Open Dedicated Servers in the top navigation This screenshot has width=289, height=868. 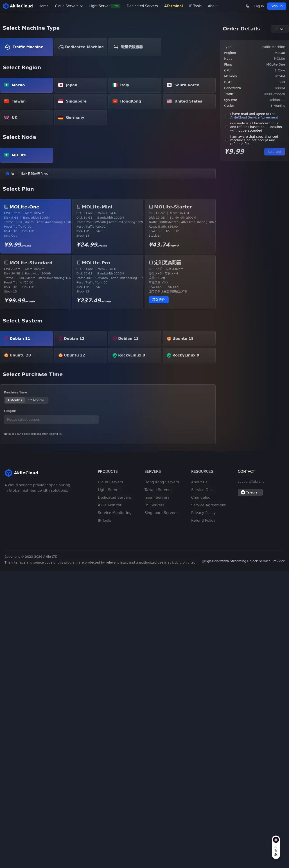[142, 6]
